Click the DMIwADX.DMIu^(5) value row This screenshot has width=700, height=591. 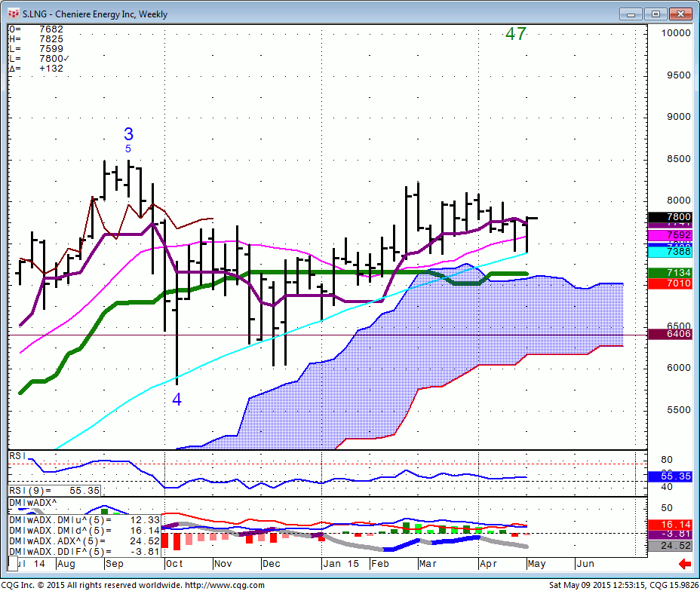[84, 520]
